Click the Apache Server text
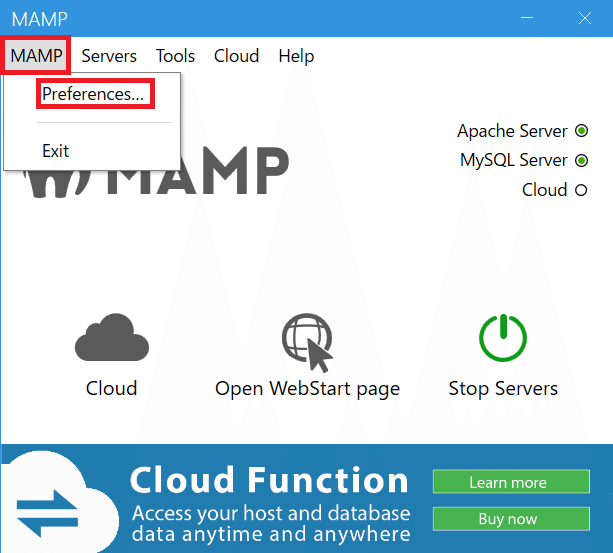Viewport: 613px width, 553px height. tap(512, 131)
